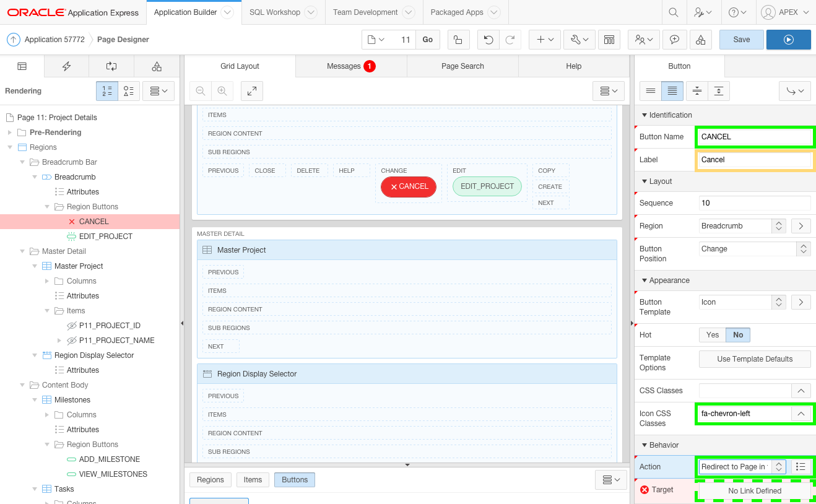Image resolution: width=816 pixels, height=504 pixels.
Task: Open the Create plus menu
Action: 545,40
